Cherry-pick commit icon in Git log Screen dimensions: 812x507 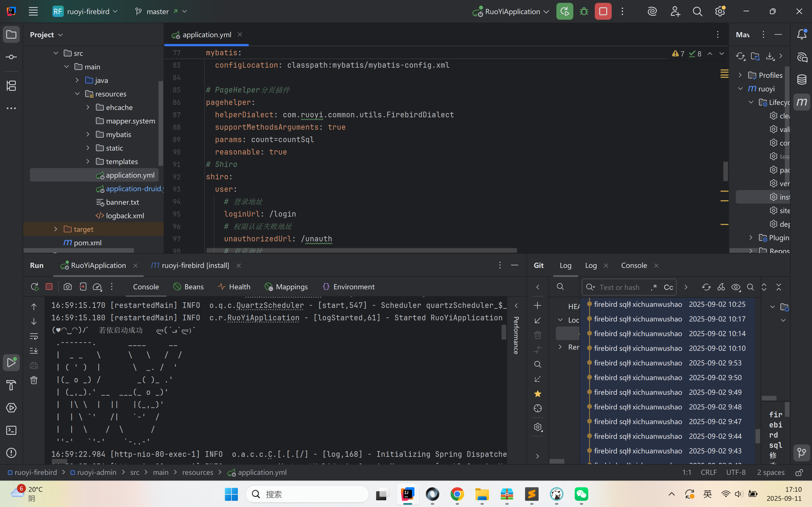tap(721, 287)
